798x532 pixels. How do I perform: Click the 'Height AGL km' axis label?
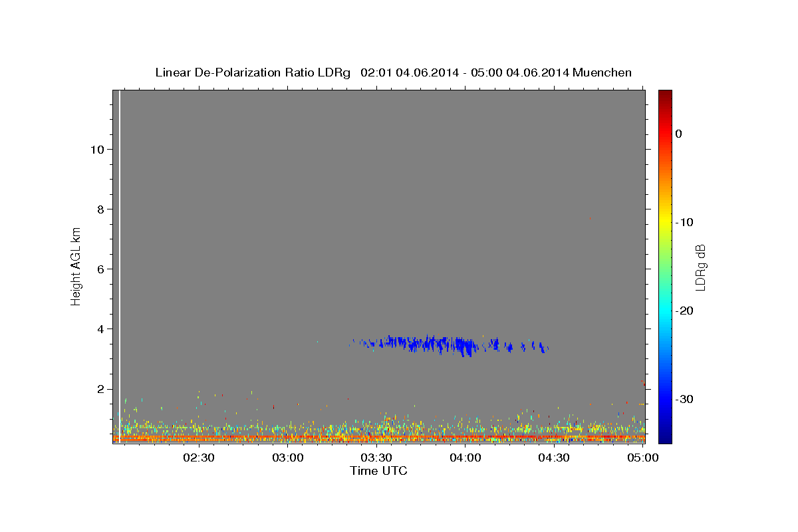pyautogui.click(x=76, y=265)
